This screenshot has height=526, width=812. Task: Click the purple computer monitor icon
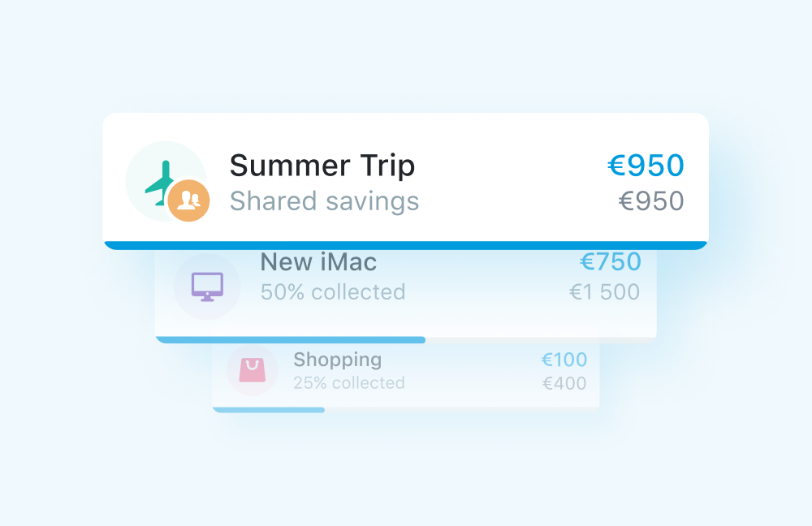coord(206,286)
